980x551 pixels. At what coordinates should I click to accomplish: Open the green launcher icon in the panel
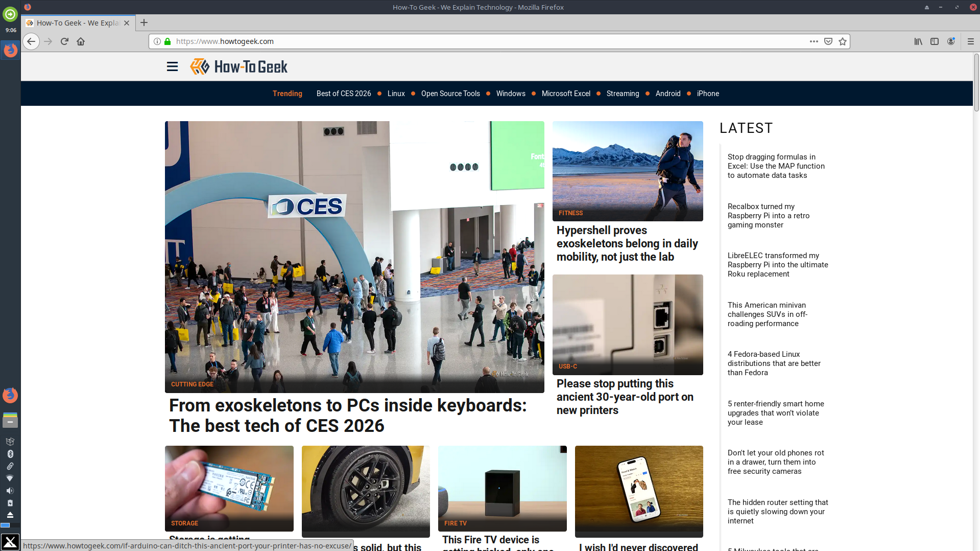tap(10, 14)
